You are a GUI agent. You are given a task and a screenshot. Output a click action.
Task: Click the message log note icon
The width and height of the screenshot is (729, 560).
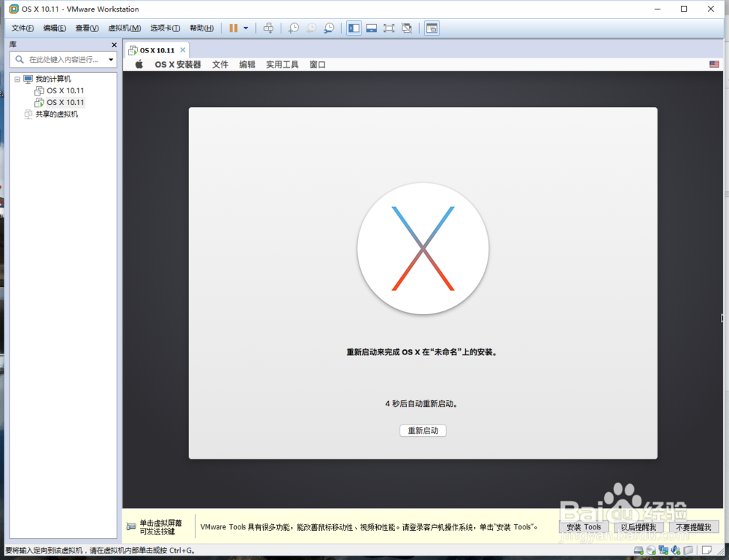(x=706, y=551)
